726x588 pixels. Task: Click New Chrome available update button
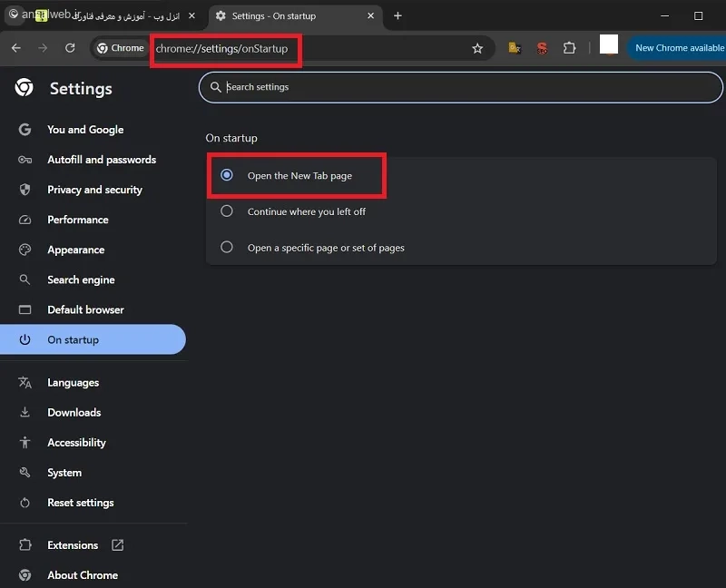[x=677, y=48]
